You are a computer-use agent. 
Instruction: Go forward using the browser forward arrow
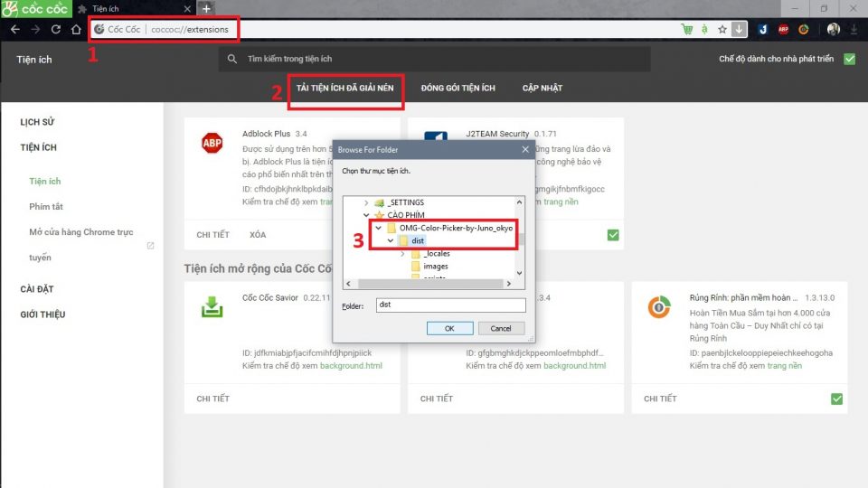pos(35,29)
